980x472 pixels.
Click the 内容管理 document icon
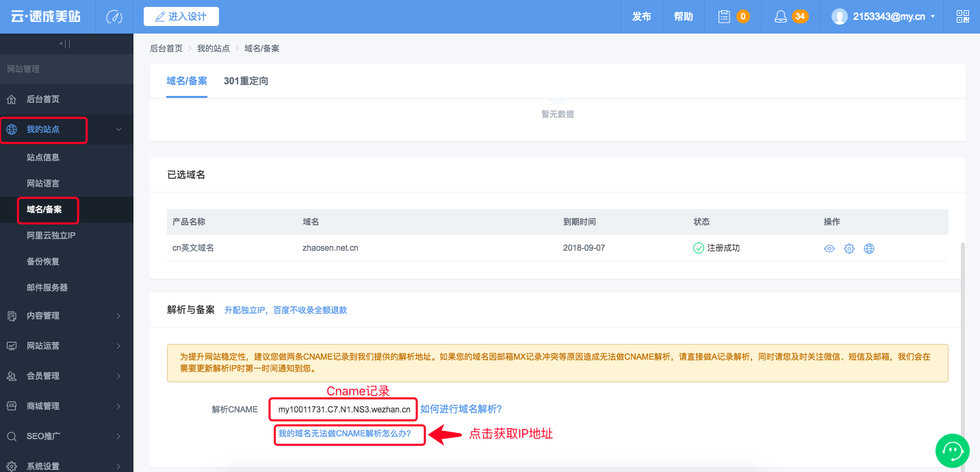pos(12,316)
